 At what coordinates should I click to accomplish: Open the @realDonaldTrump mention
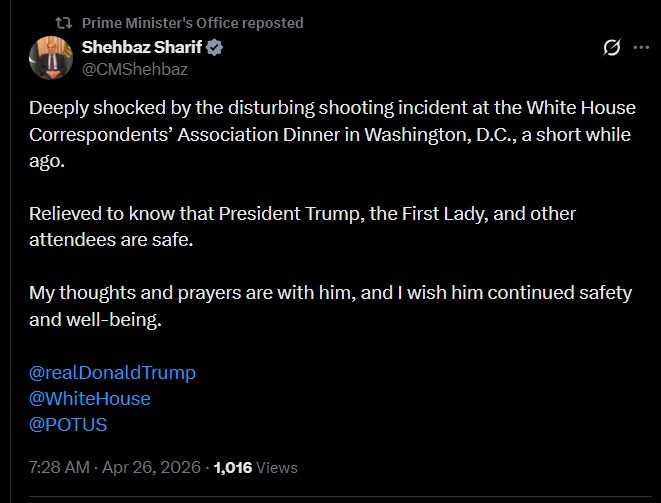[x=112, y=372]
